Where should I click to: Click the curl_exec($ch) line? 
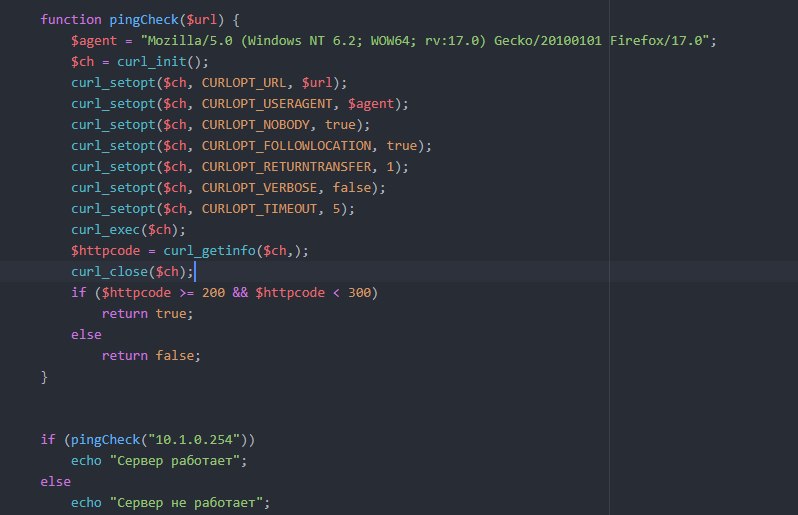pos(128,230)
